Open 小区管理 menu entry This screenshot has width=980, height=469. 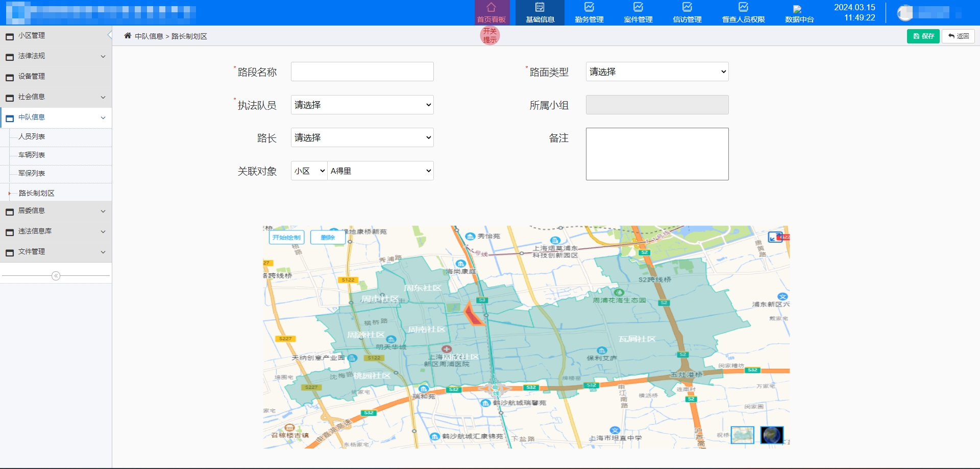56,36
